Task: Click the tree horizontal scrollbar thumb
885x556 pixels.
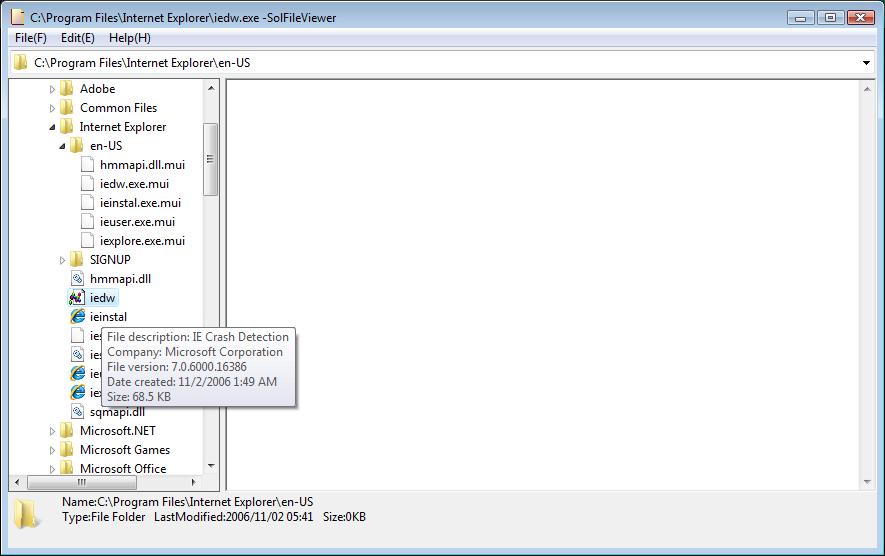Action: (82, 482)
